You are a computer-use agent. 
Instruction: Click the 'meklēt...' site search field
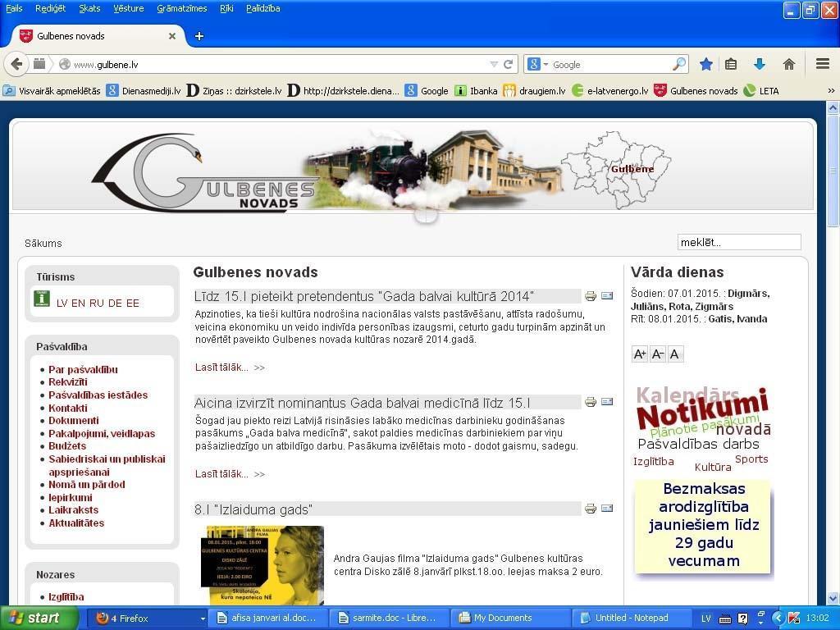coord(738,242)
